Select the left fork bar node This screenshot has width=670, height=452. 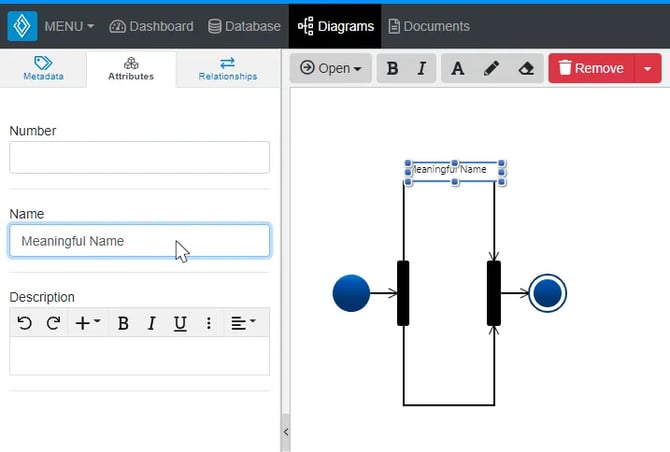click(x=403, y=293)
